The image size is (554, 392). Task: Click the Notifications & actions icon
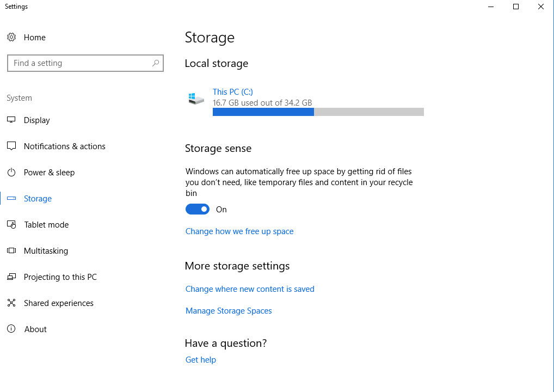point(11,146)
